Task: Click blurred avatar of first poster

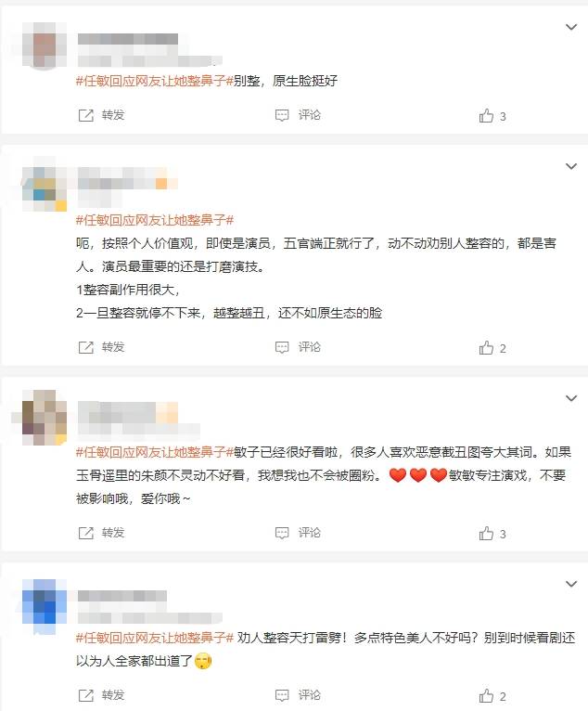Action: click(x=45, y=45)
